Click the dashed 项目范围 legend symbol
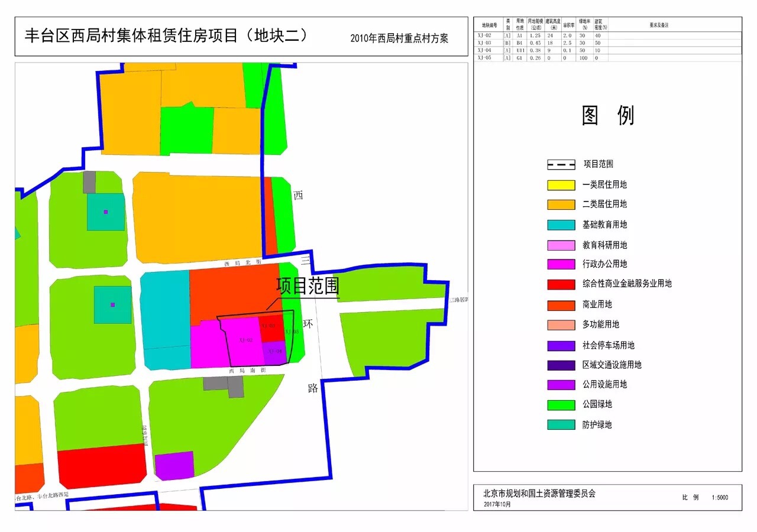 pyautogui.click(x=561, y=165)
